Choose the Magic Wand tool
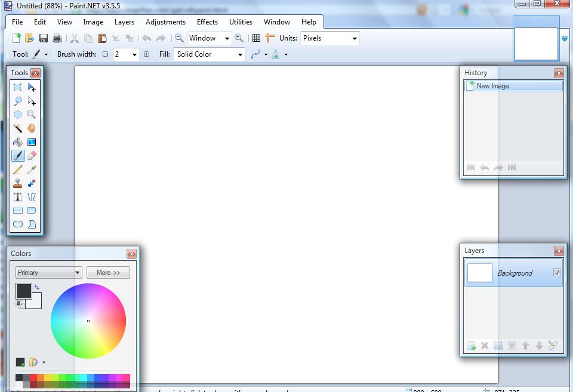 (x=18, y=128)
